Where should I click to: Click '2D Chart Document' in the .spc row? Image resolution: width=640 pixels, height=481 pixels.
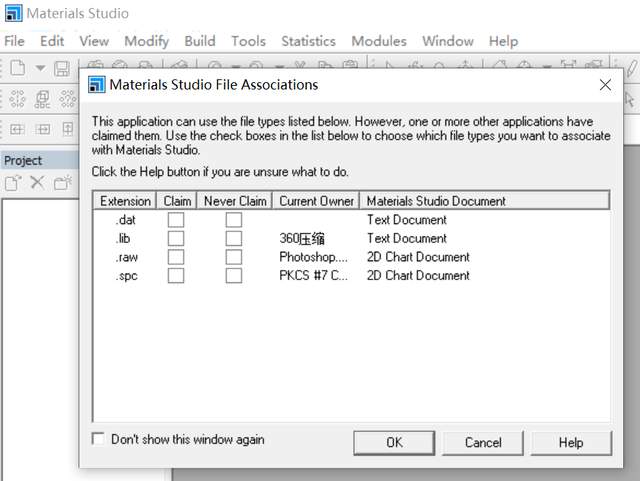tap(418, 276)
